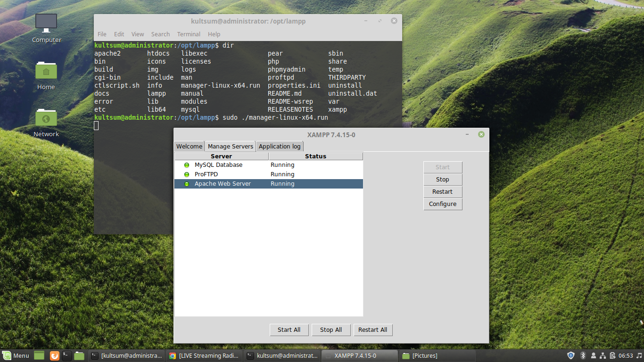
Task: Open the network connections tray icon
Action: (x=603, y=355)
